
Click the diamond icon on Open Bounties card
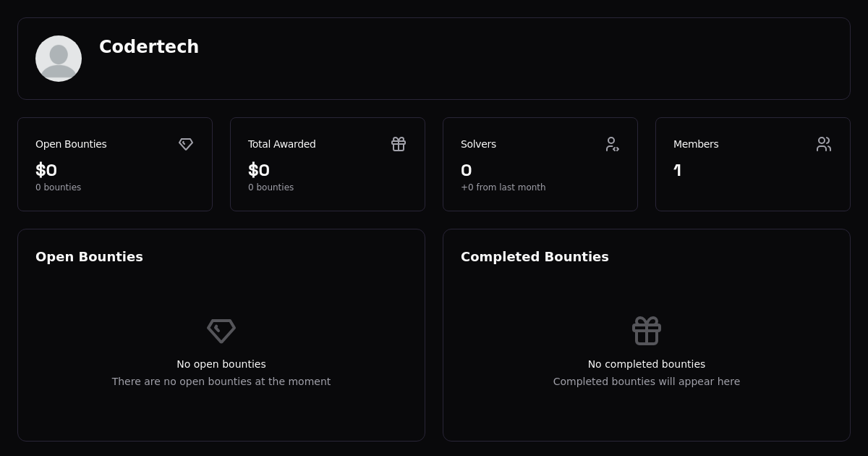[186, 144]
